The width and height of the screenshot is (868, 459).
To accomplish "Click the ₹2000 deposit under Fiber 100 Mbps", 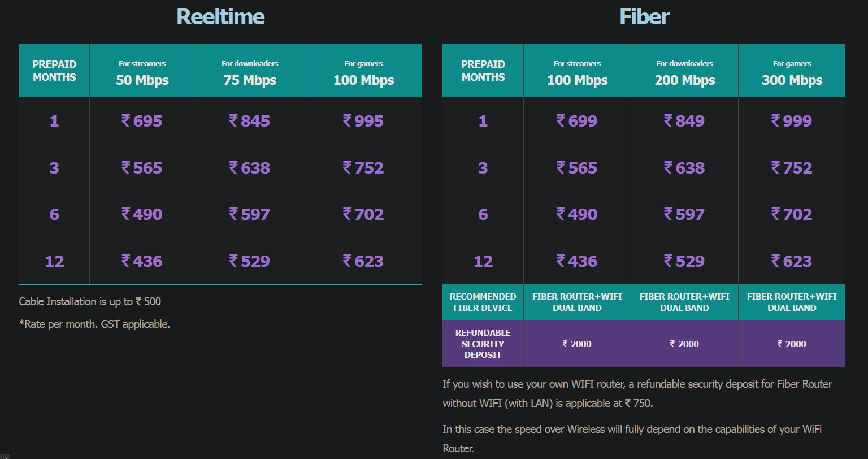I will (577, 344).
